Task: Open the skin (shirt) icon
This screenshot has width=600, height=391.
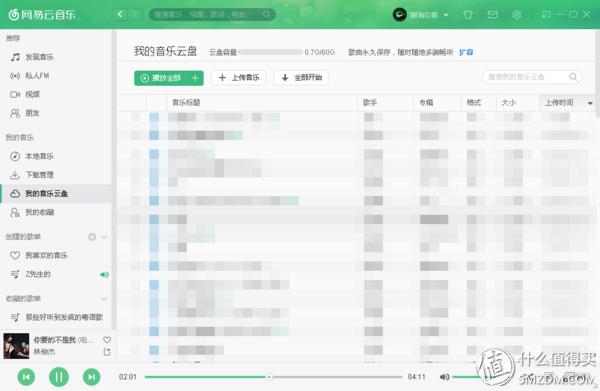Action: (x=468, y=15)
